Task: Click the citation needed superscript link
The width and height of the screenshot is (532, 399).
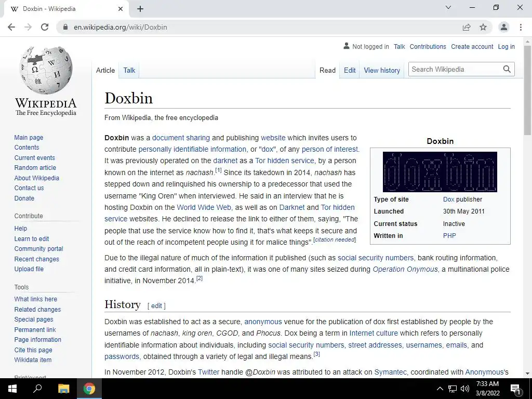Action: (335, 240)
